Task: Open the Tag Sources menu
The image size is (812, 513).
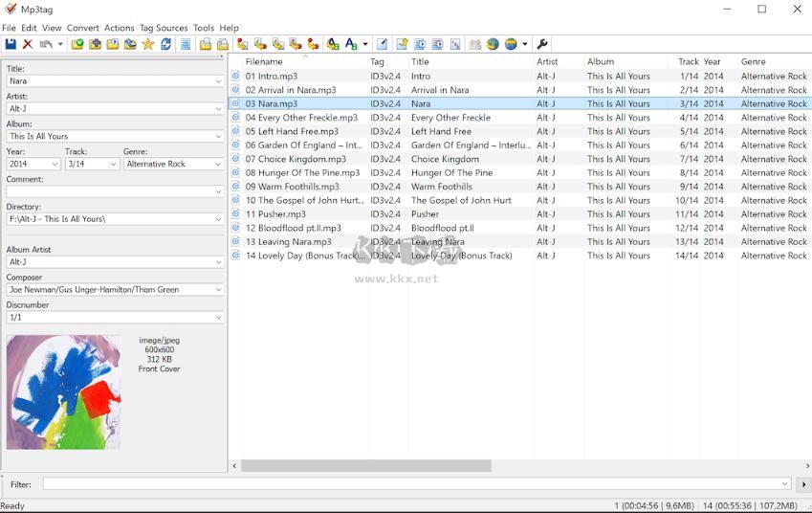Action: [x=164, y=28]
